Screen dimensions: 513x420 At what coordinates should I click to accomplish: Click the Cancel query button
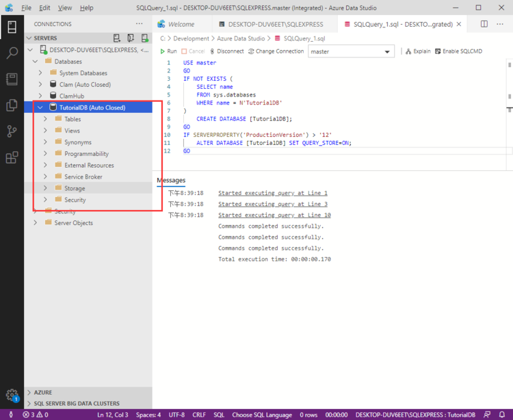tap(193, 51)
